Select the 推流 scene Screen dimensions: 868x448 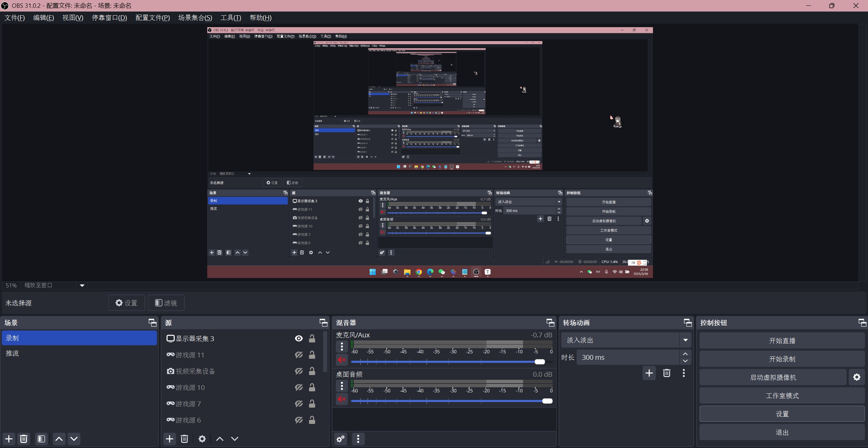point(13,353)
